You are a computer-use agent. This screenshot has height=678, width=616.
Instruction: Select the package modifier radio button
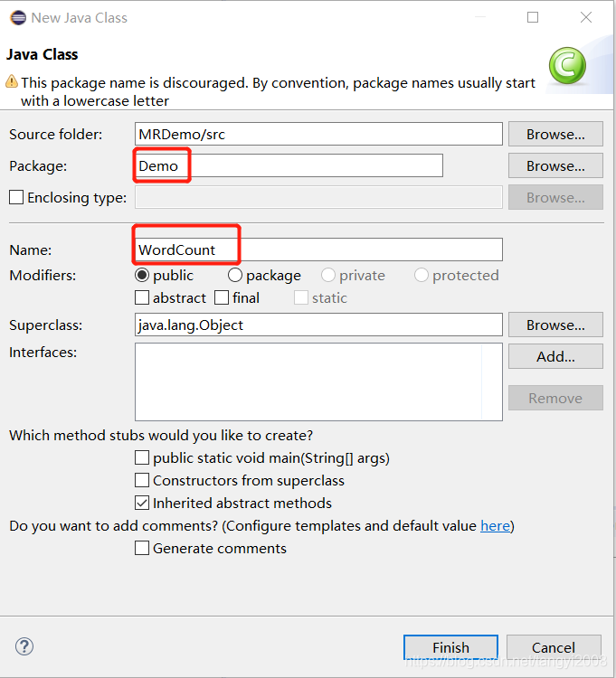pos(235,275)
